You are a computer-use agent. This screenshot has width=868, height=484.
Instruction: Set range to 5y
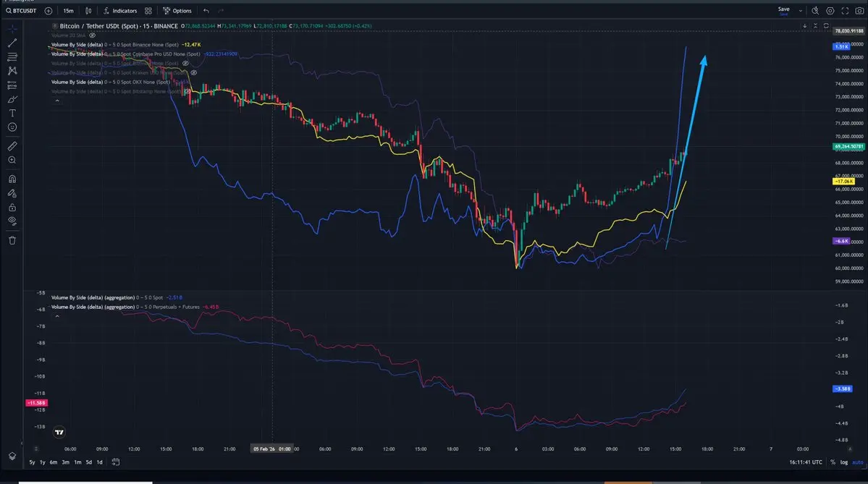pos(32,462)
